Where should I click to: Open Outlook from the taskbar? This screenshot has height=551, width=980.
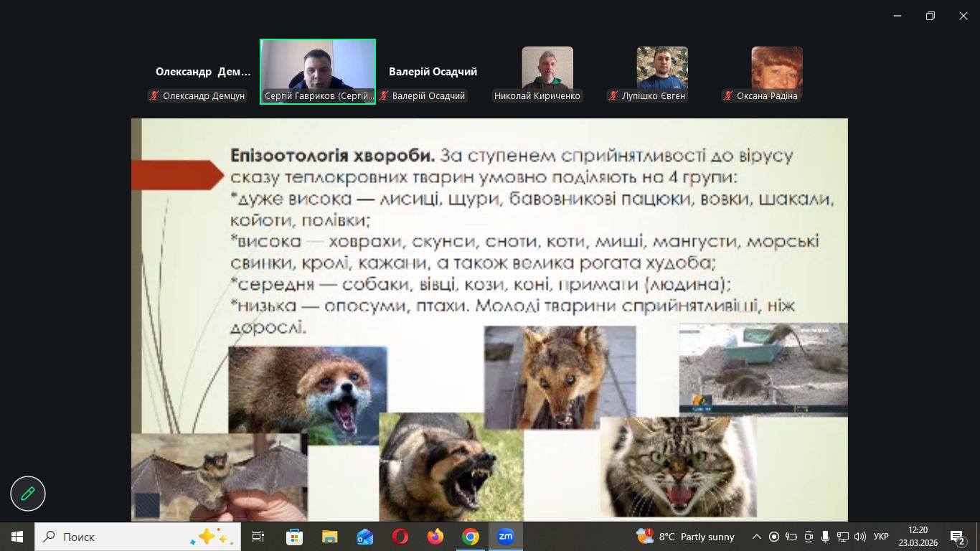point(364,537)
